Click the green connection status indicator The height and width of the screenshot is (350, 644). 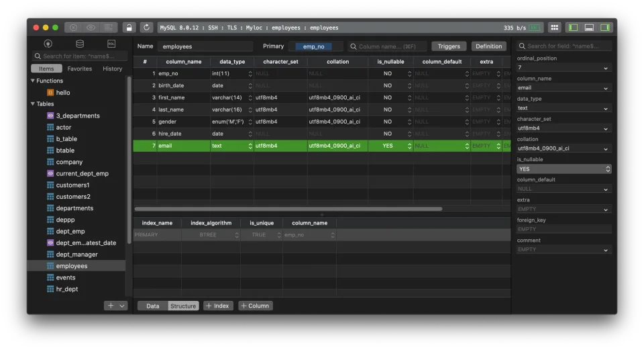click(535, 28)
